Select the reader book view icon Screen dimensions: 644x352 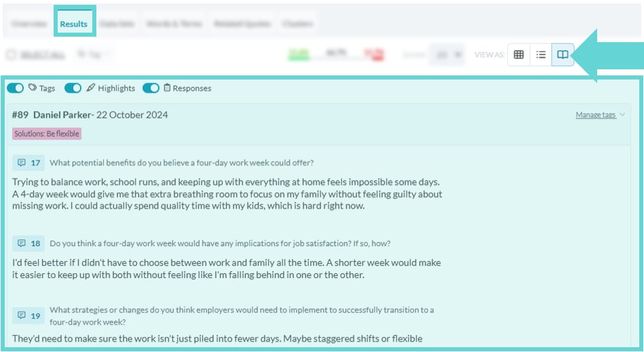[563, 54]
